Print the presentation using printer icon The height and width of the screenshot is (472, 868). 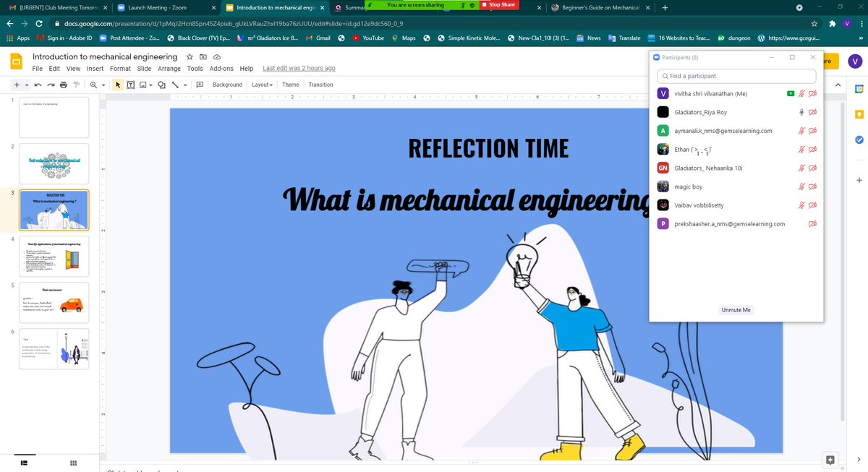pos(64,85)
